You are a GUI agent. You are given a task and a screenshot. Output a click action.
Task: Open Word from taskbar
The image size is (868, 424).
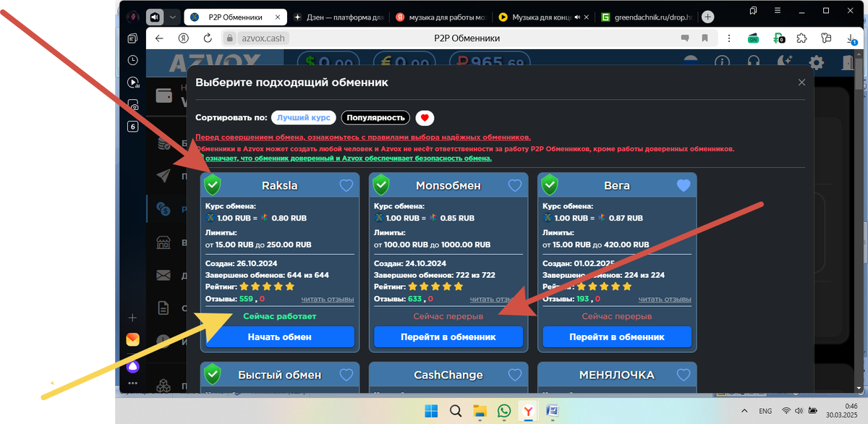553,411
